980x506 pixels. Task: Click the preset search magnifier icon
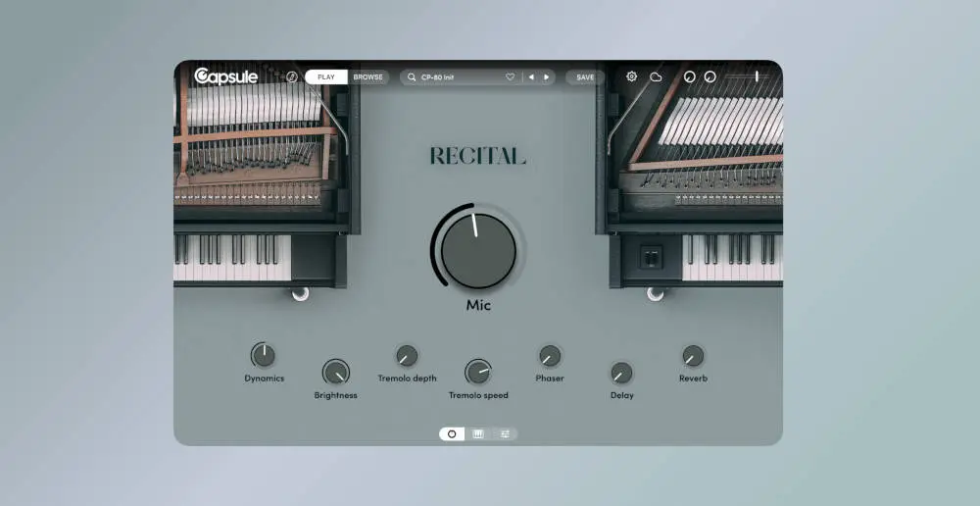pos(412,76)
